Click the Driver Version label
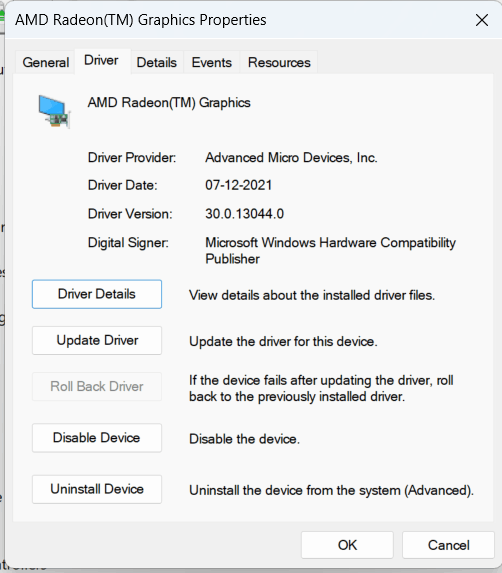 [x=130, y=214]
